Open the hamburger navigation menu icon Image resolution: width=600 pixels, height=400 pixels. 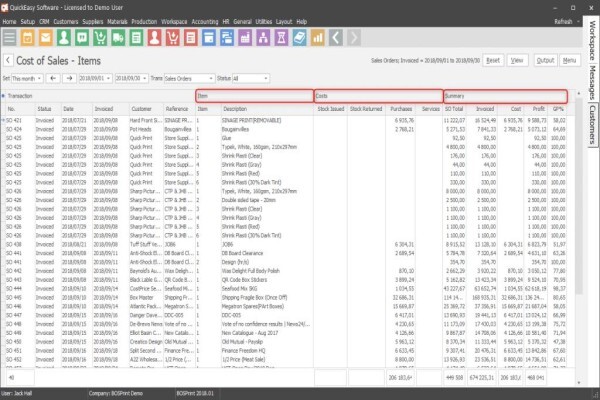click(9, 38)
